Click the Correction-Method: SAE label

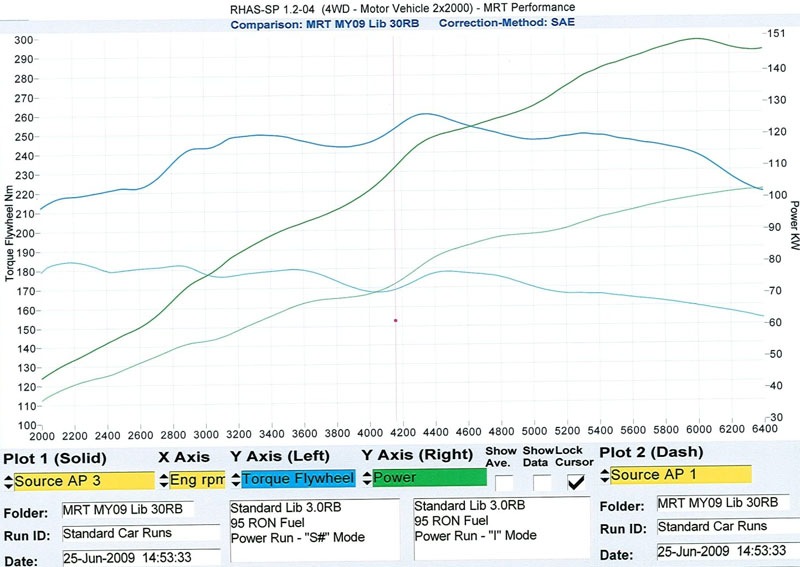pos(507,22)
